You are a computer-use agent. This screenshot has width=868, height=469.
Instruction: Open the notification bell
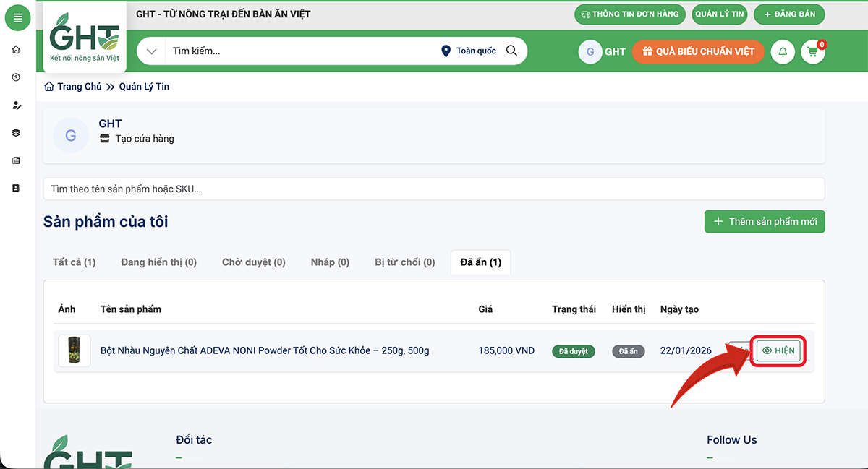click(x=783, y=52)
